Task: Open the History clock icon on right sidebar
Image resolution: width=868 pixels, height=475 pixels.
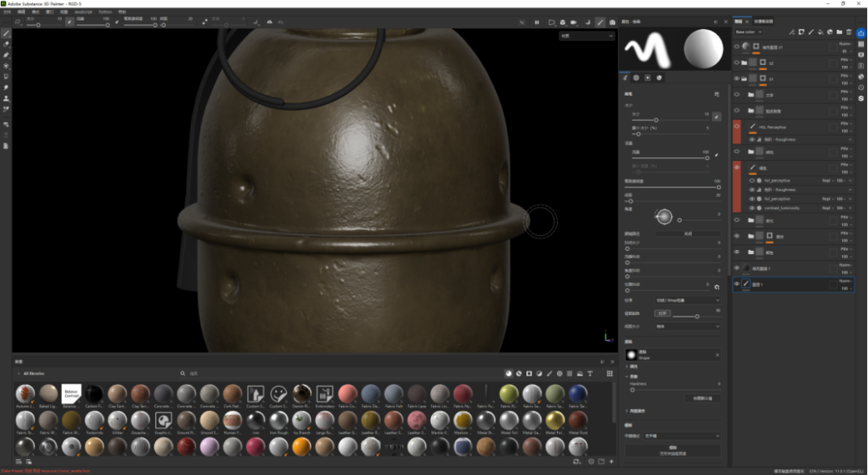Action: pos(861,88)
